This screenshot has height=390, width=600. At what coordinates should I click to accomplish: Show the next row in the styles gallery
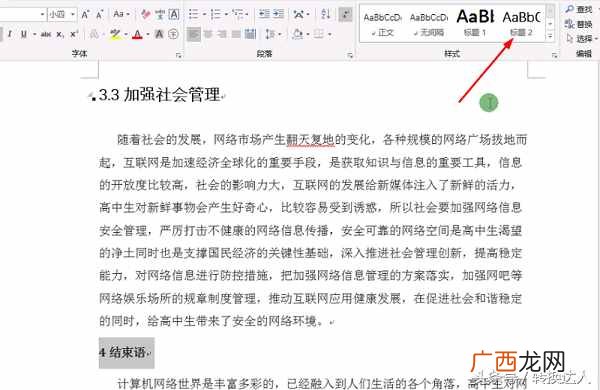pyautogui.click(x=551, y=24)
